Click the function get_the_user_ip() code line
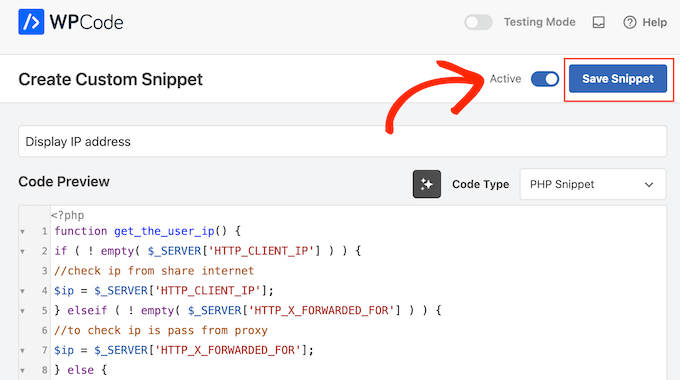 (147, 231)
